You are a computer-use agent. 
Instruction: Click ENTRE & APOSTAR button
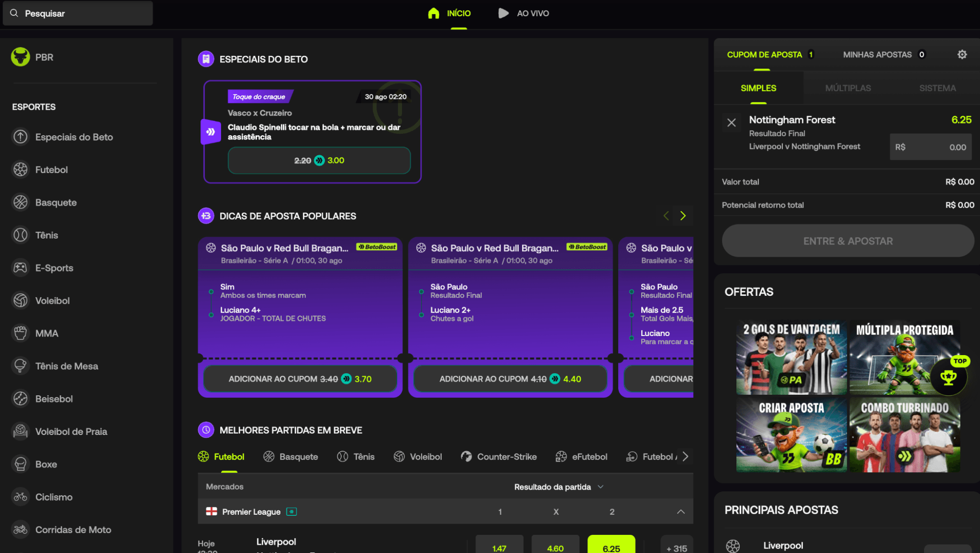tap(848, 241)
